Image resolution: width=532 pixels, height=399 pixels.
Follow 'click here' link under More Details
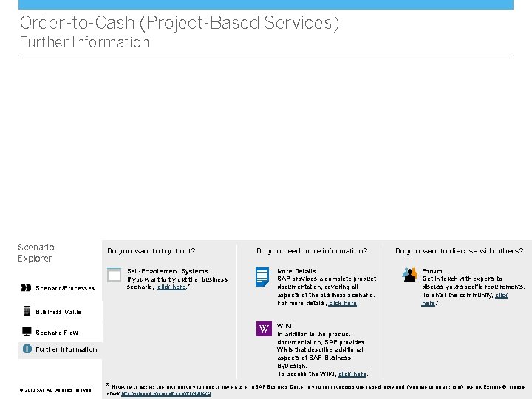click(x=343, y=303)
